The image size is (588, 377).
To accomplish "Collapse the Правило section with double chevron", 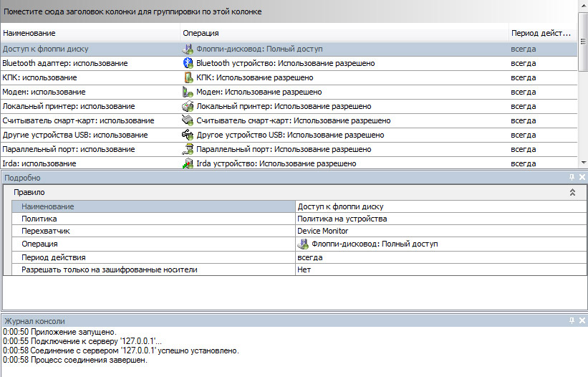I will pos(572,193).
